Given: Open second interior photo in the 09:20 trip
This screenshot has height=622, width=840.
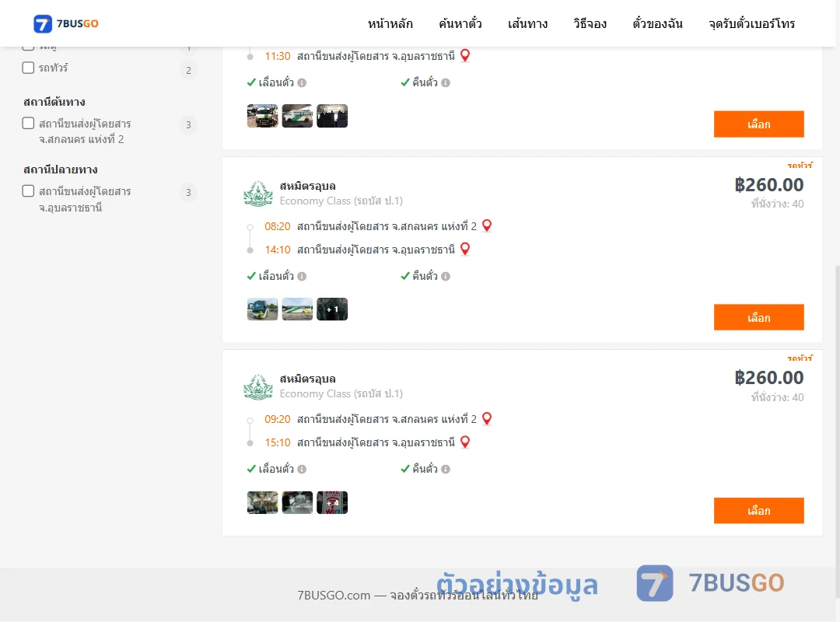Looking at the screenshot, I should click(297, 502).
